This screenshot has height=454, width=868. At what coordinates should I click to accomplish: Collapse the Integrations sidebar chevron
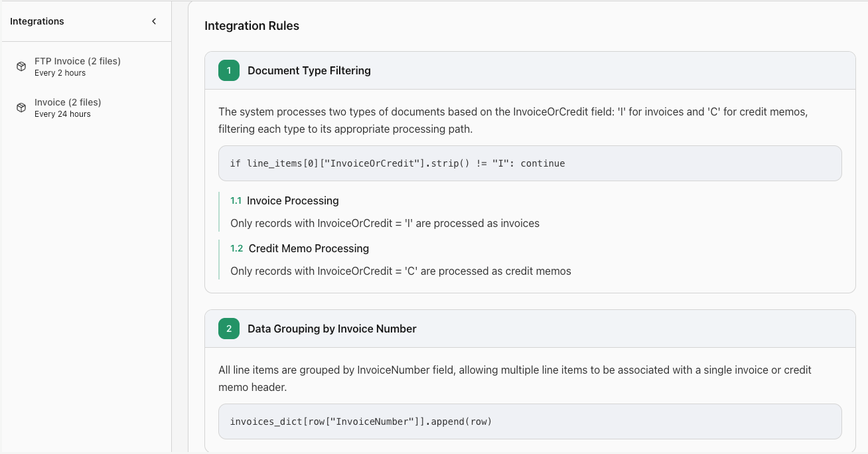click(154, 21)
